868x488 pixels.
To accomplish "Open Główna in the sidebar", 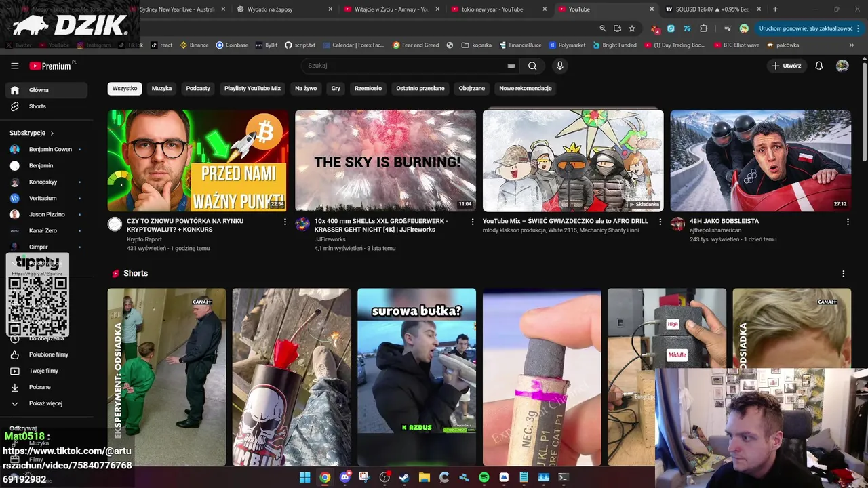I will point(46,90).
